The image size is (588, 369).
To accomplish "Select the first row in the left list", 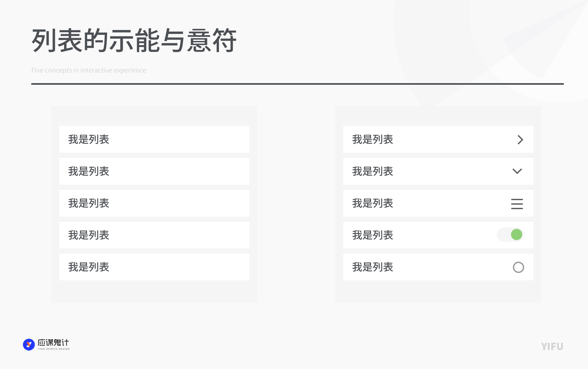I will tap(154, 140).
